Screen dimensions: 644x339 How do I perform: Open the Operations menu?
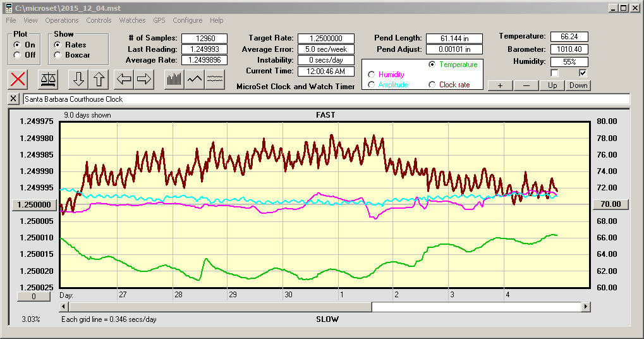pyautogui.click(x=62, y=20)
